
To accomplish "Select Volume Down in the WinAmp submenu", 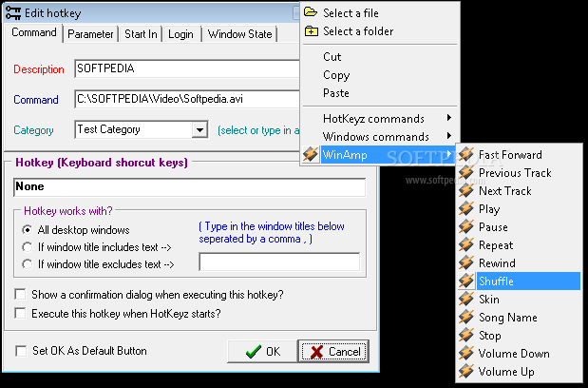I will click(x=519, y=354).
